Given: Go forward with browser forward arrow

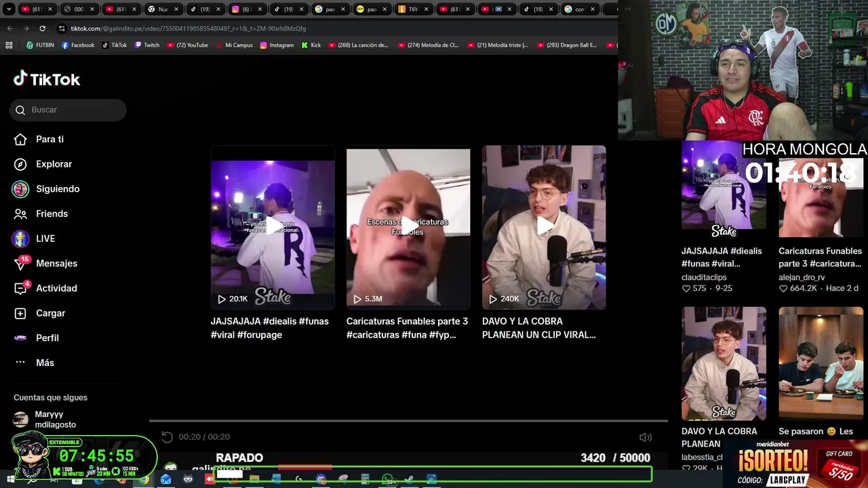Looking at the screenshot, I should [26, 28].
